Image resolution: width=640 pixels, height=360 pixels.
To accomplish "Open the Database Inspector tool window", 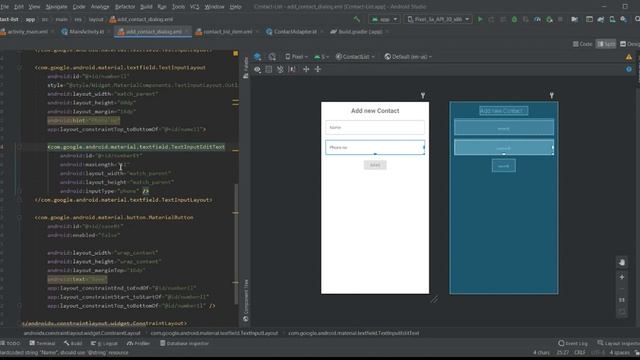I will click(184, 343).
